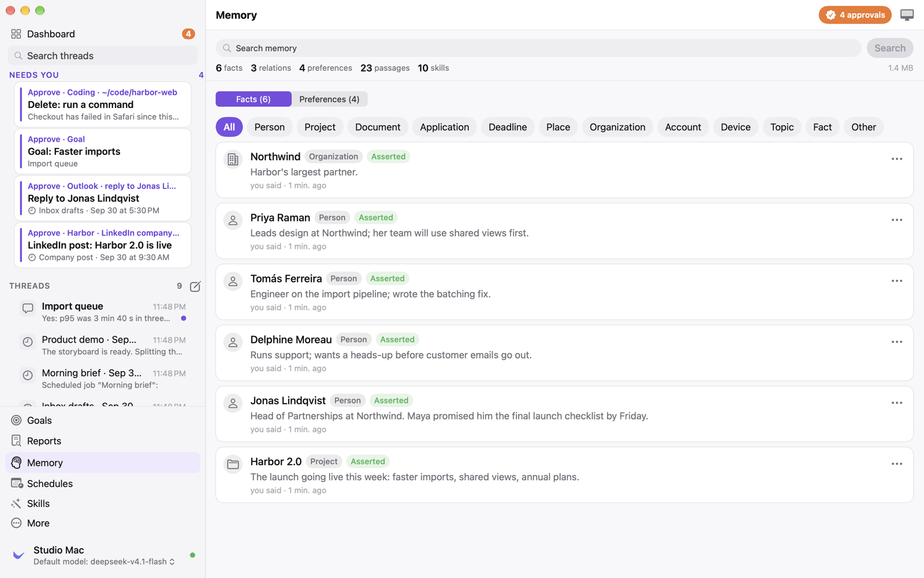Click the Reports document icon

tap(16, 441)
